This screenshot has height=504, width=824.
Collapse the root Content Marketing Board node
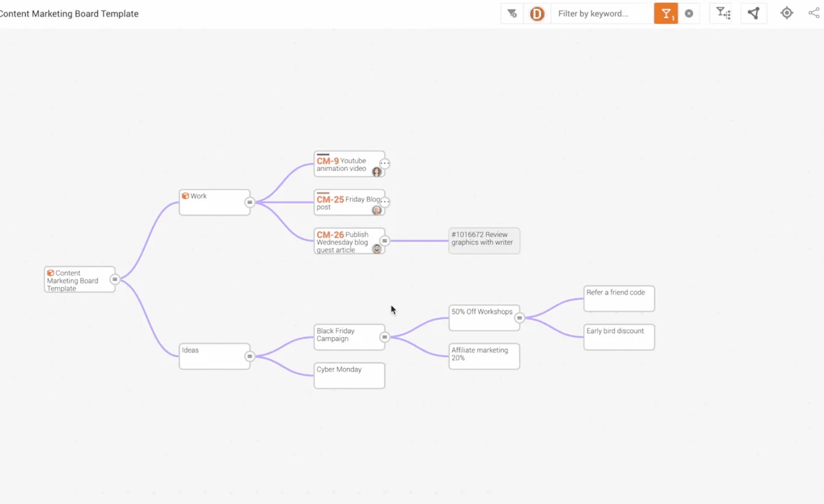click(x=115, y=279)
